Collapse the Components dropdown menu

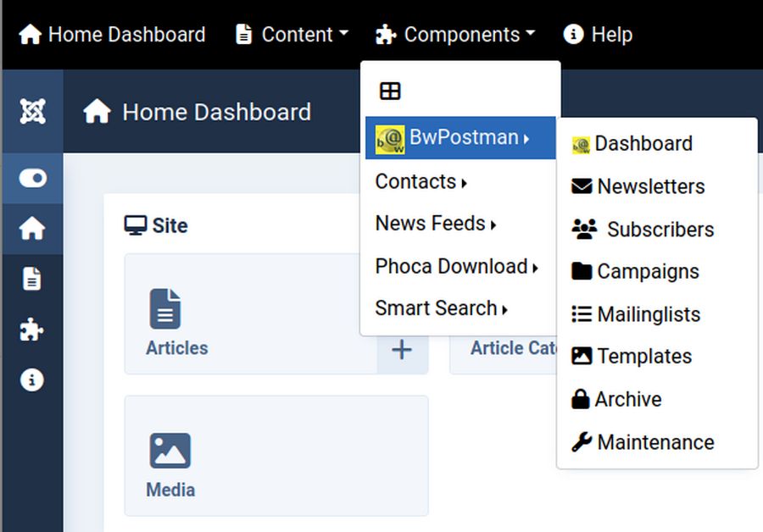(455, 35)
